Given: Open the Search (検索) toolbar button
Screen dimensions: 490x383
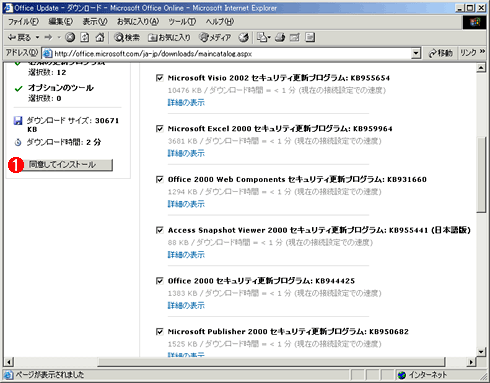Looking at the screenshot, I should 127,38.
